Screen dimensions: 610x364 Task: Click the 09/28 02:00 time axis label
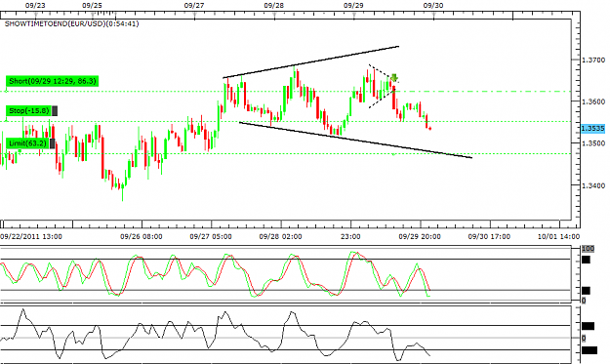pyautogui.click(x=280, y=236)
